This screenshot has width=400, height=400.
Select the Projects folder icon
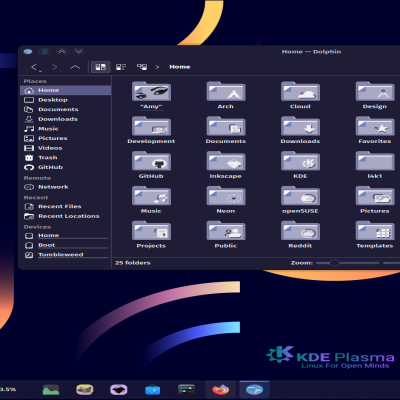click(151, 231)
